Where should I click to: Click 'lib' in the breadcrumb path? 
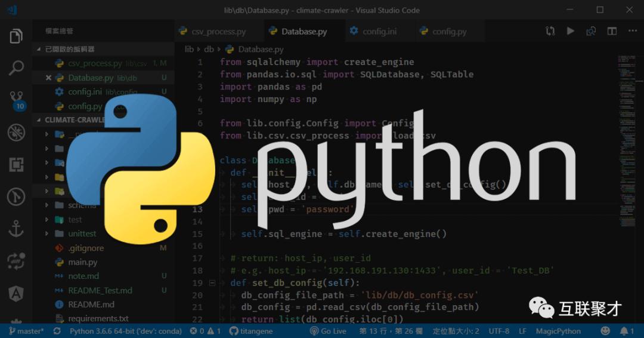click(x=189, y=50)
